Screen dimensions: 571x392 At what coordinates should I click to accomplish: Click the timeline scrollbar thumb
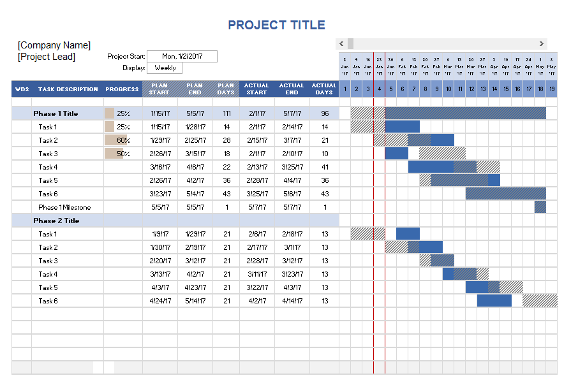(351, 44)
